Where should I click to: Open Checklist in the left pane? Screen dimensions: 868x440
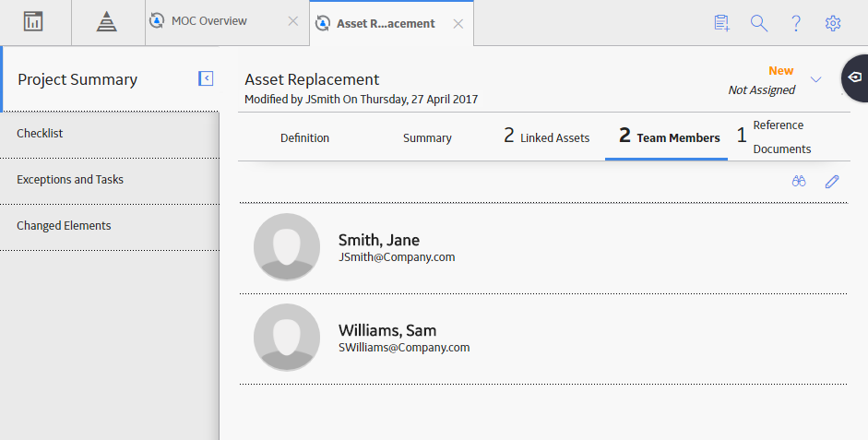[x=110, y=134]
